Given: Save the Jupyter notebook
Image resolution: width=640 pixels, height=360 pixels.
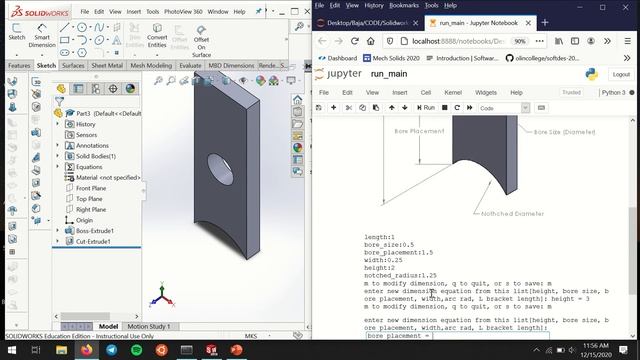Looking at the screenshot, I should coord(319,108).
